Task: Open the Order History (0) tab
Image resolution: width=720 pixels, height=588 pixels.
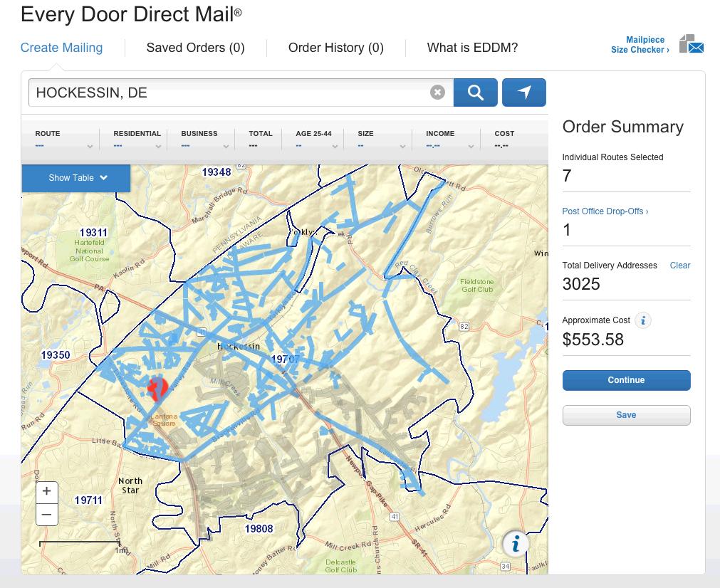Action: [335, 48]
